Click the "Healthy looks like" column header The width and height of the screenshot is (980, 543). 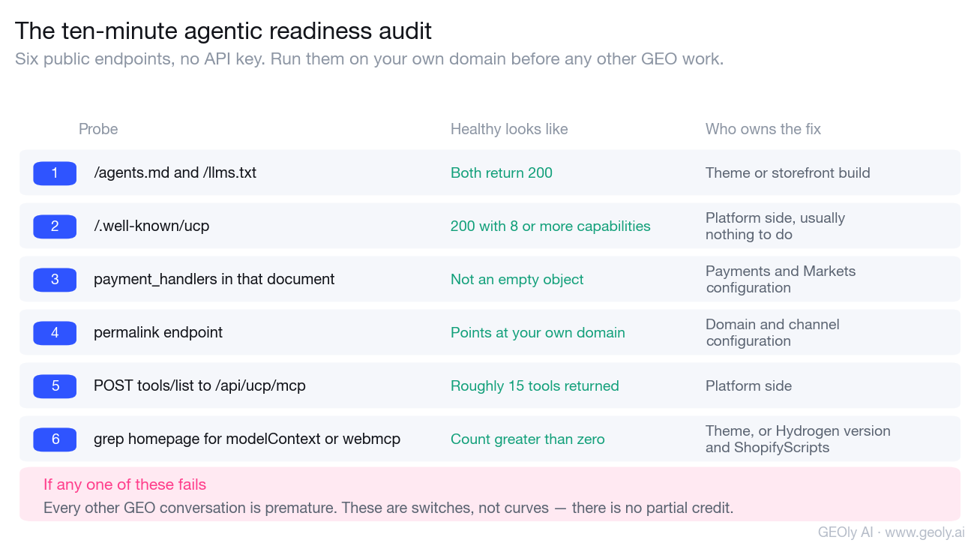(509, 129)
